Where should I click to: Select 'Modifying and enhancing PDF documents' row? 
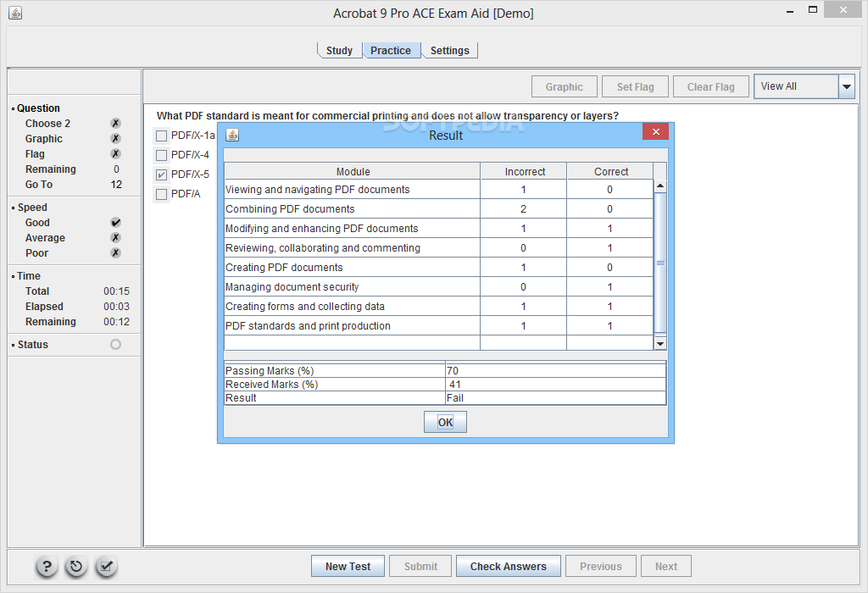click(x=439, y=229)
